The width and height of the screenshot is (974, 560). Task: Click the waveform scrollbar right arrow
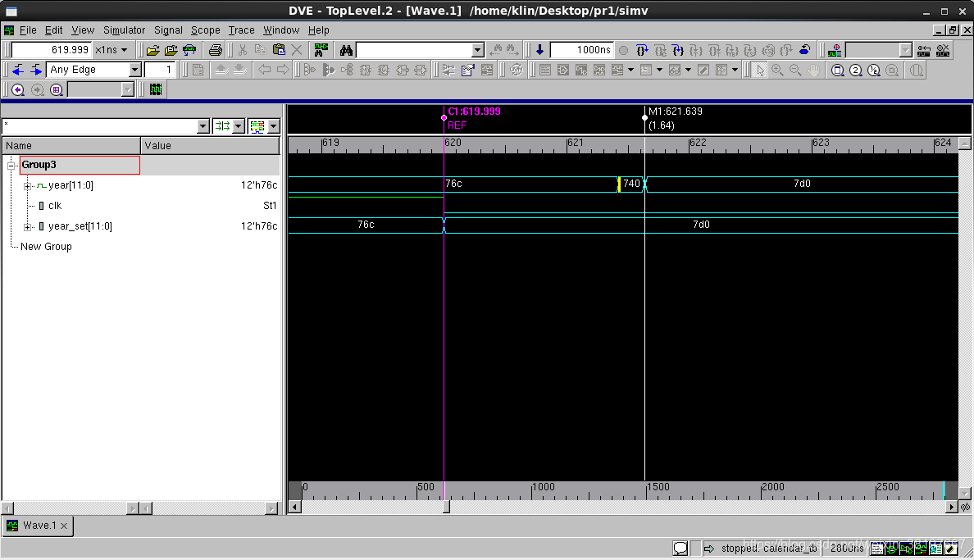[952, 508]
